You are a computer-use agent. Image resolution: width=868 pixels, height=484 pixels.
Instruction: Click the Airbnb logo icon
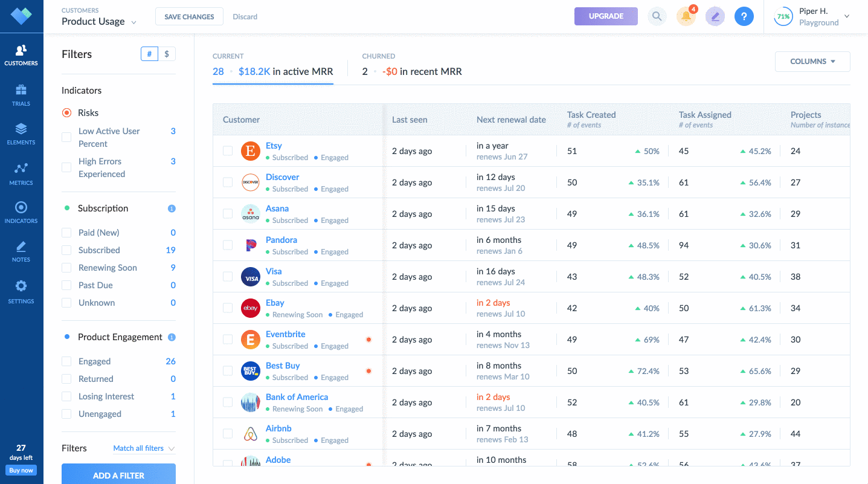251,434
